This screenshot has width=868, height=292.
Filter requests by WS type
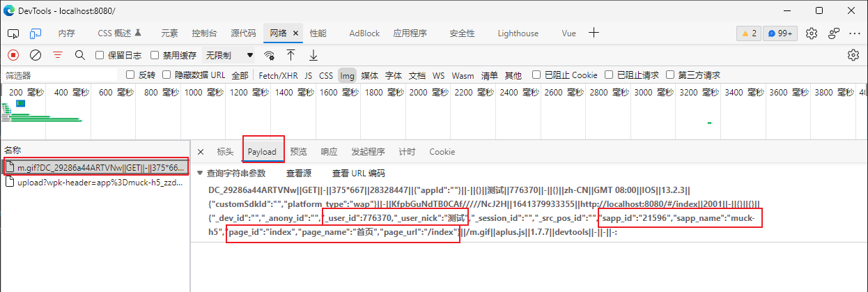[x=438, y=75]
